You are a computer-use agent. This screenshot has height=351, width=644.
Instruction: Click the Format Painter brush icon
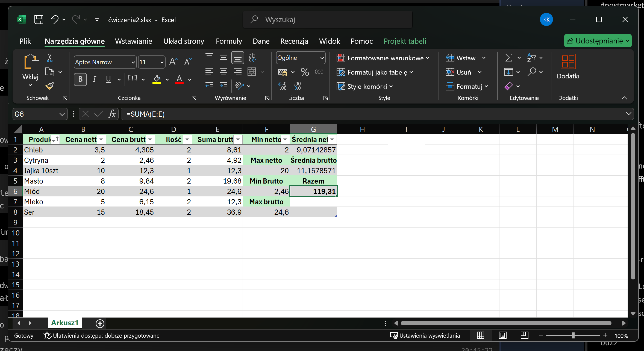pyautogui.click(x=50, y=86)
